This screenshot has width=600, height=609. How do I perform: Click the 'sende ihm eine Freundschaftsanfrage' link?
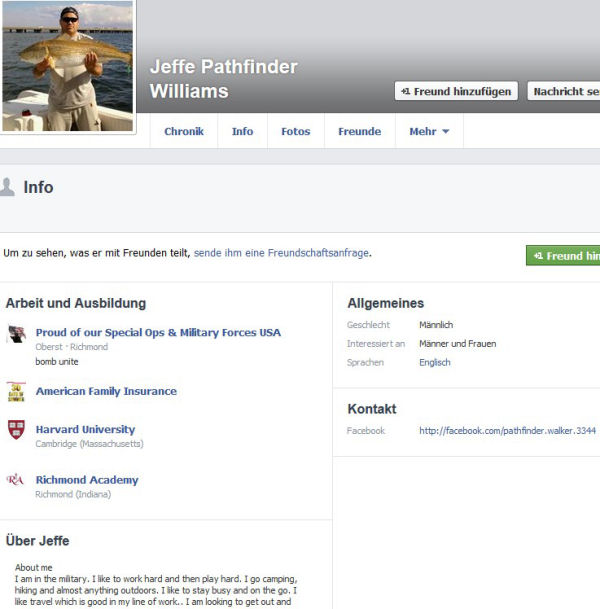tap(281, 253)
